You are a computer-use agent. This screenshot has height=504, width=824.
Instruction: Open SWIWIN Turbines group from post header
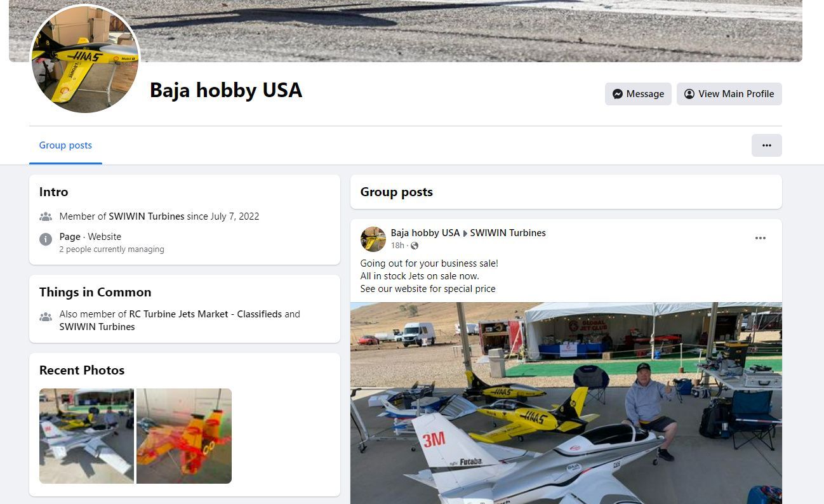coord(508,233)
